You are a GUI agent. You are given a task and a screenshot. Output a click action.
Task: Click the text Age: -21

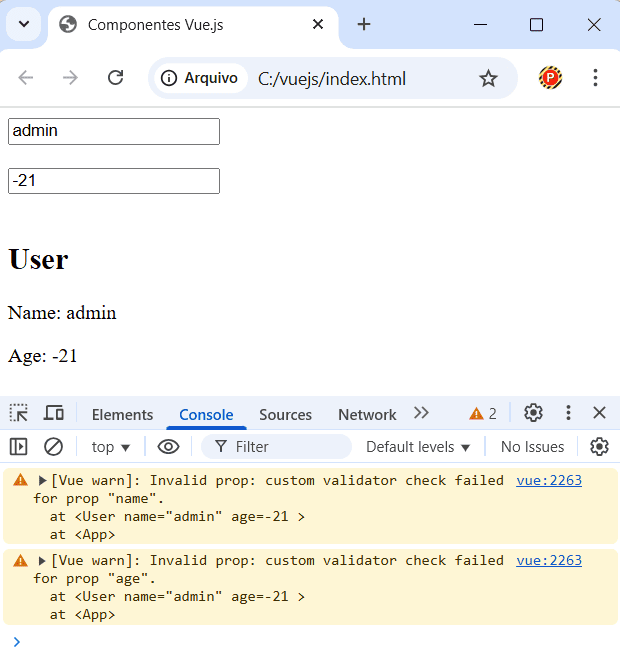tap(42, 356)
